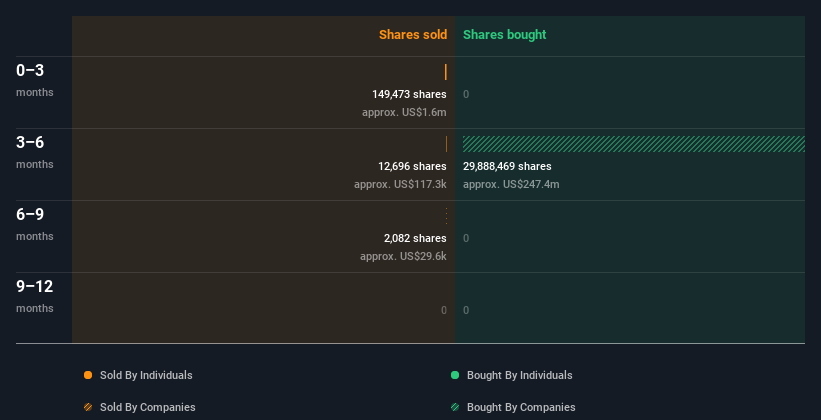The height and width of the screenshot is (420, 821).
Task: Toggle the Bought By Companies legend label
Action: click(521, 407)
